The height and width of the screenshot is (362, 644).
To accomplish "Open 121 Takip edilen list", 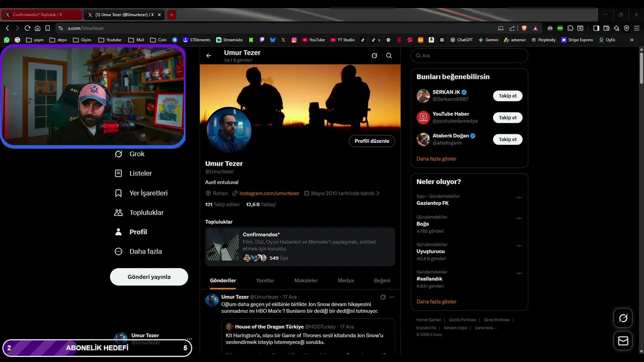I will [222, 205].
